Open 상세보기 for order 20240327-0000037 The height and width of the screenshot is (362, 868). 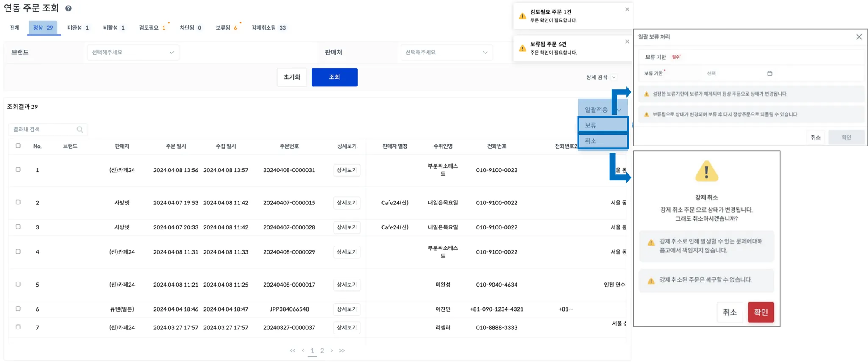coord(347,328)
